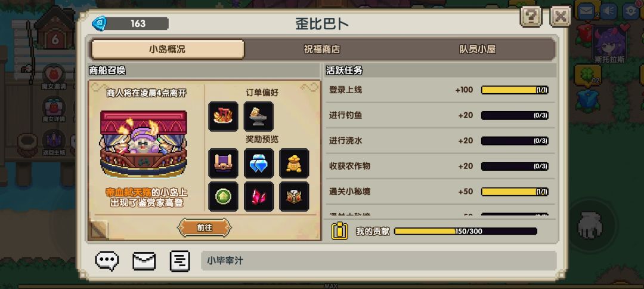Select the blue diamonds reward icon

259,163
